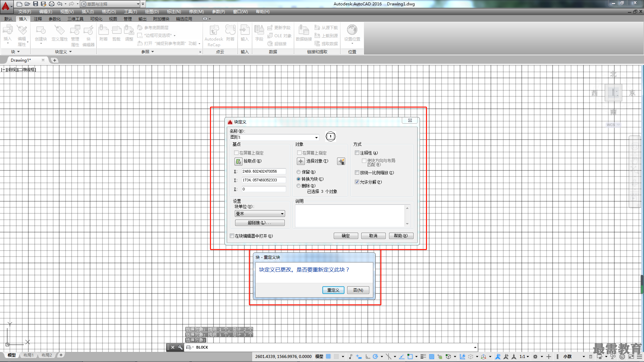The width and height of the screenshot is (644, 362).
Task: Expand the 参照 ribbon panel
Action: tap(148, 52)
